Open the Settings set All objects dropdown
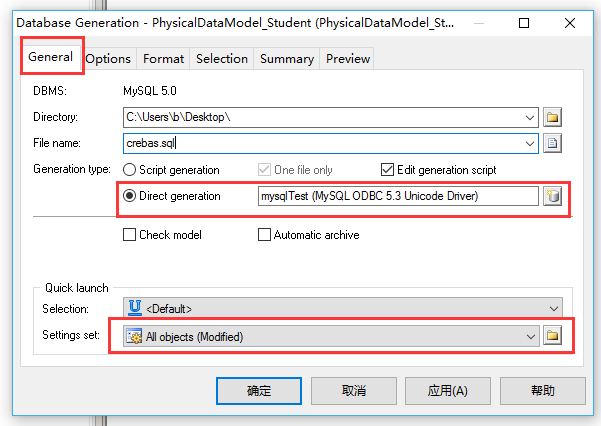 pos(331,336)
